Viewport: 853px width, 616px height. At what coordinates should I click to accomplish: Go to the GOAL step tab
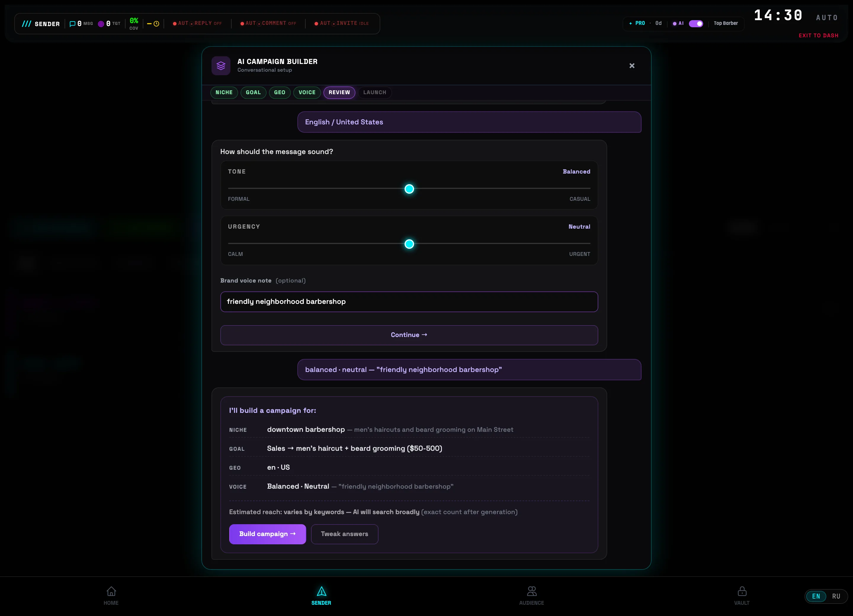(253, 92)
